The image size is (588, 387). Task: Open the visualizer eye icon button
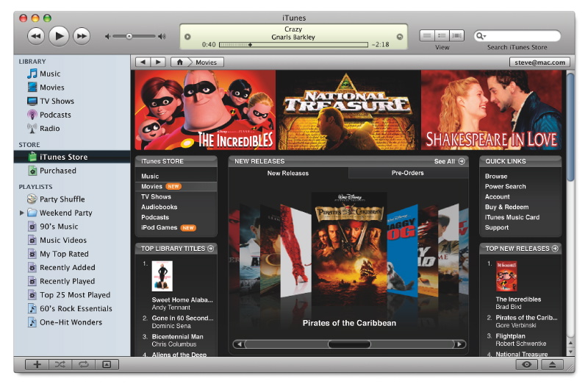[x=526, y=364]
